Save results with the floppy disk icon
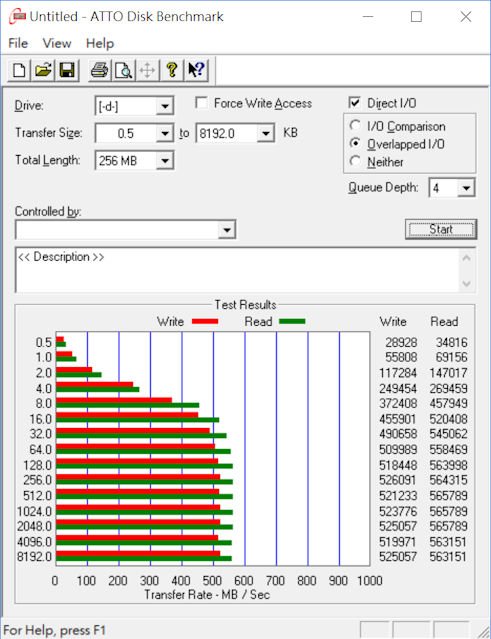Viewport: 491px width, 639px height. pyautogui.click(x=67, y=71)
